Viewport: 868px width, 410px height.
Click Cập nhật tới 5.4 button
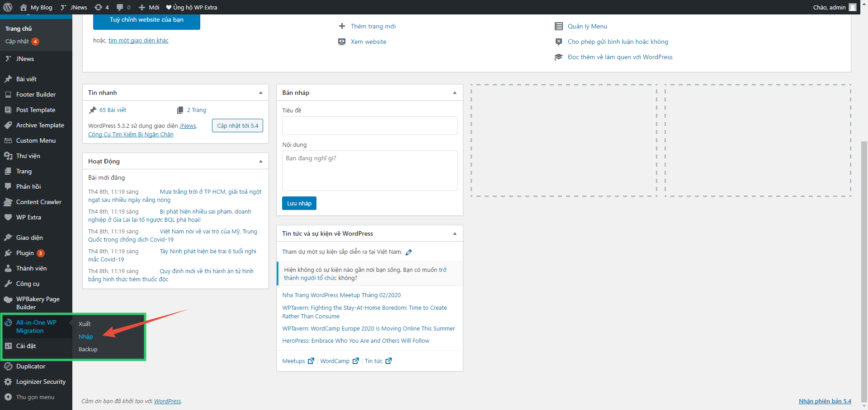(237, 126)
